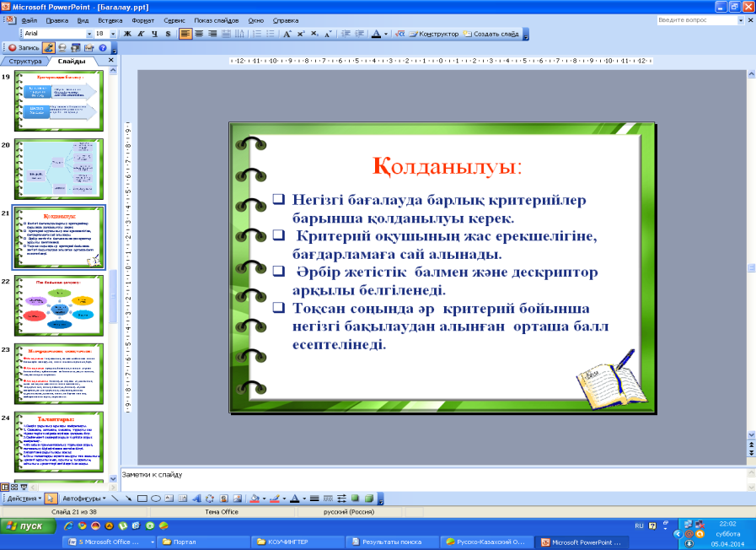Open help icon on recording toolbar

[x=102, y=48]
